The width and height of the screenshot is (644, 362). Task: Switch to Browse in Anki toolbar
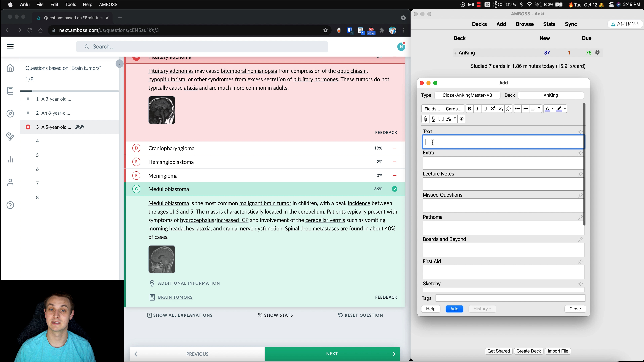524,24
